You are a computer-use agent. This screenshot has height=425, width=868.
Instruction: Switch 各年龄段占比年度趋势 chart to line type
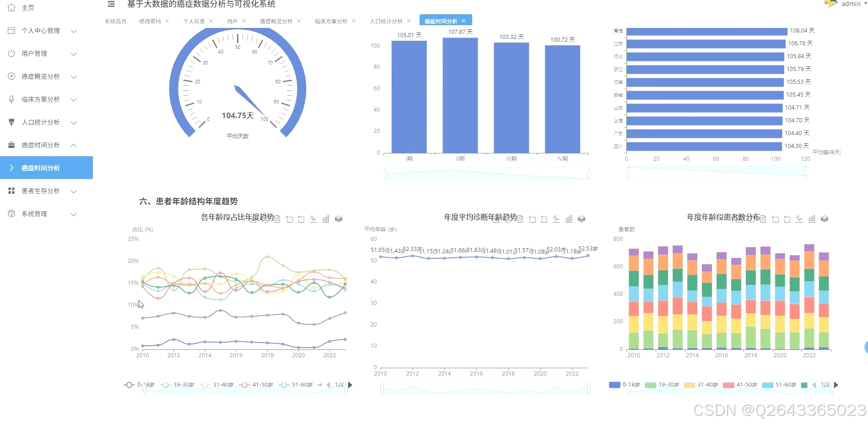coord(313,219)
